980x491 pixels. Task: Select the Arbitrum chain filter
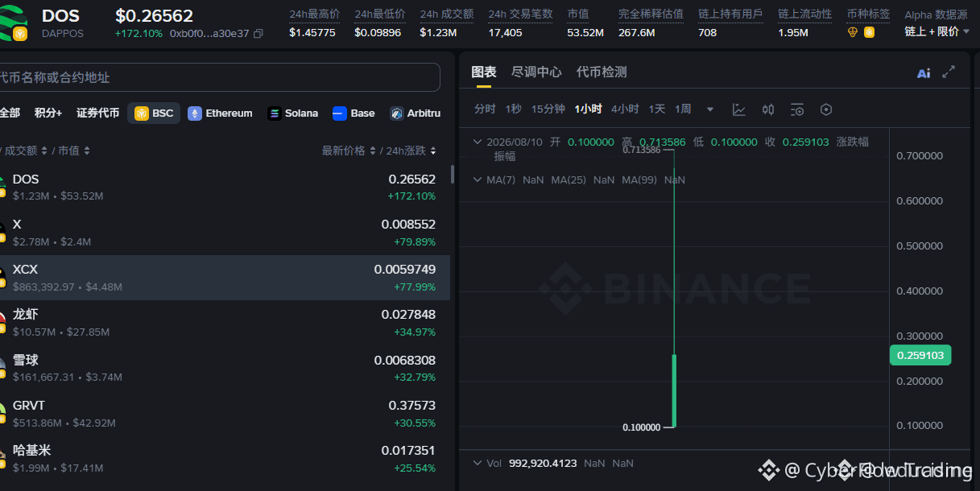[416, 113]
